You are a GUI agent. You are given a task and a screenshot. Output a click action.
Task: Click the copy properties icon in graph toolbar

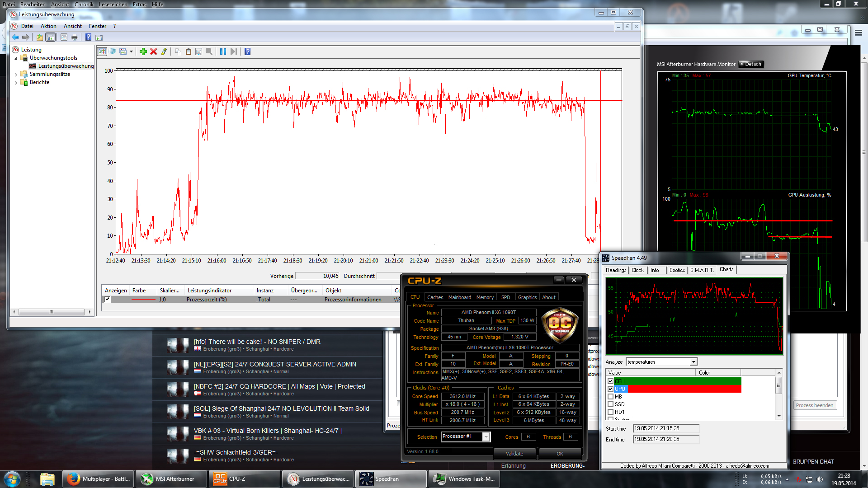pos(178,52)
